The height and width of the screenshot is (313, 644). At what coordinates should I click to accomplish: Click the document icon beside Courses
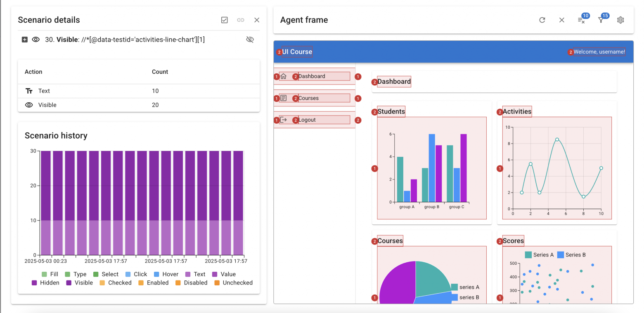click(283, 98)
